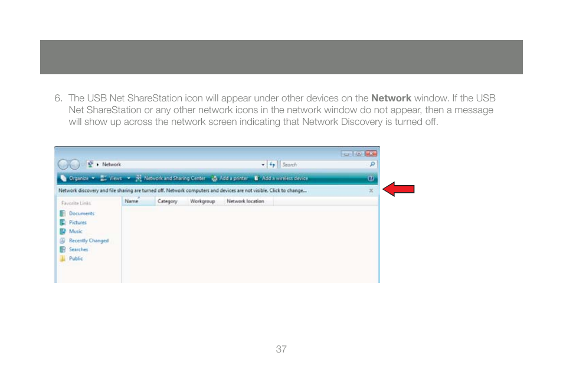
Task: Click the Music folder icon
Action: [63, 231]
